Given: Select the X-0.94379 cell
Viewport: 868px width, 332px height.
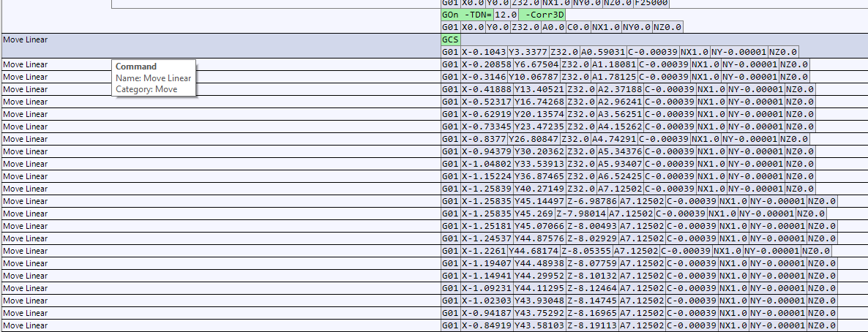Looking at the screenshot, I should coord(487,151).
